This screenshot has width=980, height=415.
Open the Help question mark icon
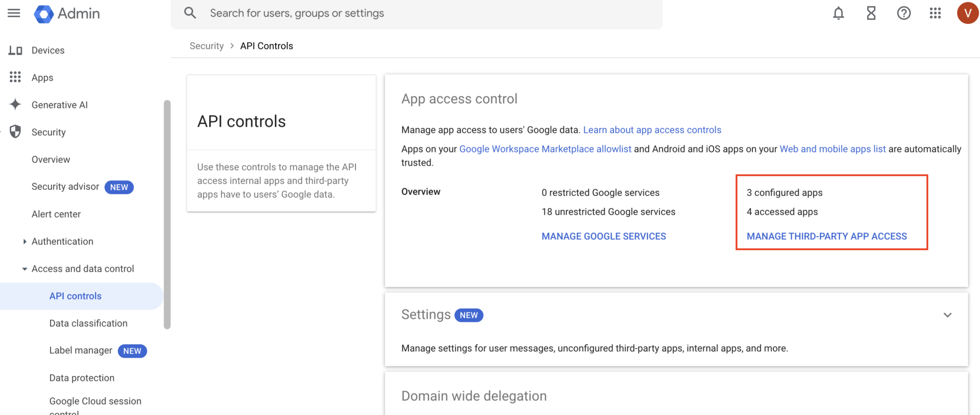point(903,13)
